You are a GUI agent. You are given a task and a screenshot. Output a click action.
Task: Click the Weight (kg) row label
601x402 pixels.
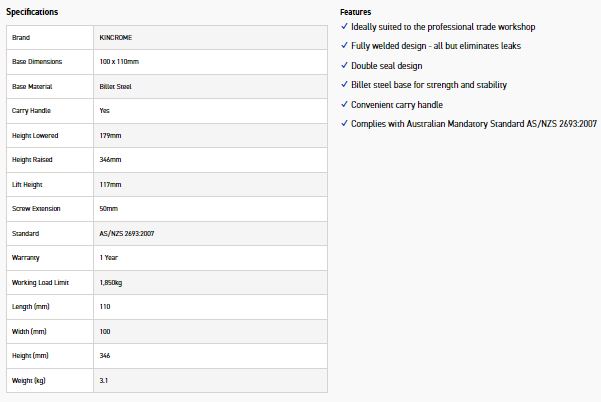click(x=28, y=381)
